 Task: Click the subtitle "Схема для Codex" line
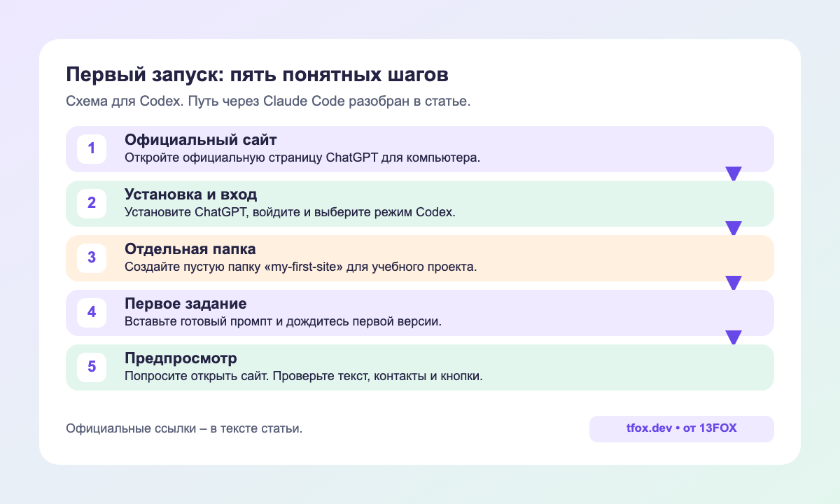coord(268,101)
